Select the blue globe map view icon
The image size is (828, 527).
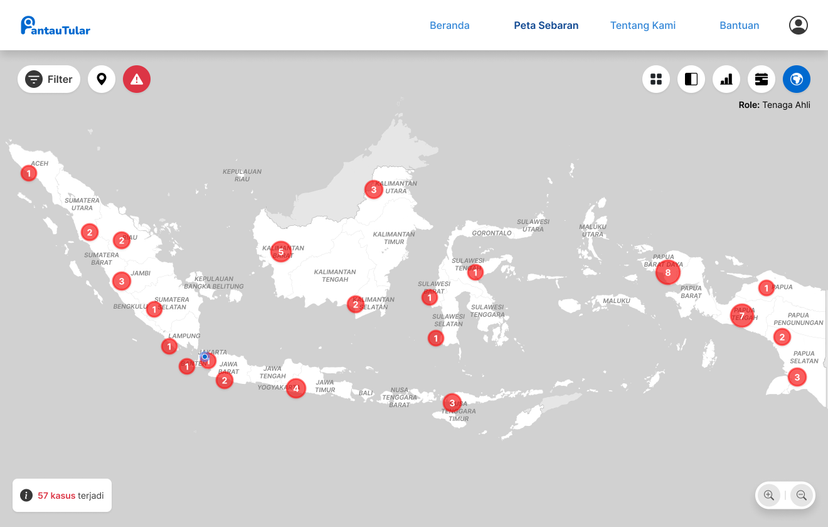[x=796, y=79]
